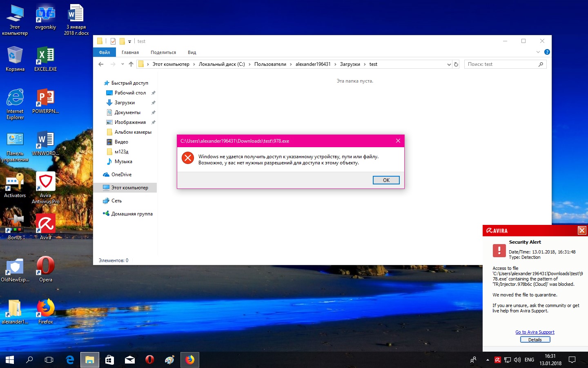Close the Avira Security Alert popup
Image resolution: width=588 pixels, height=368 pixels.
click(582, 231)
